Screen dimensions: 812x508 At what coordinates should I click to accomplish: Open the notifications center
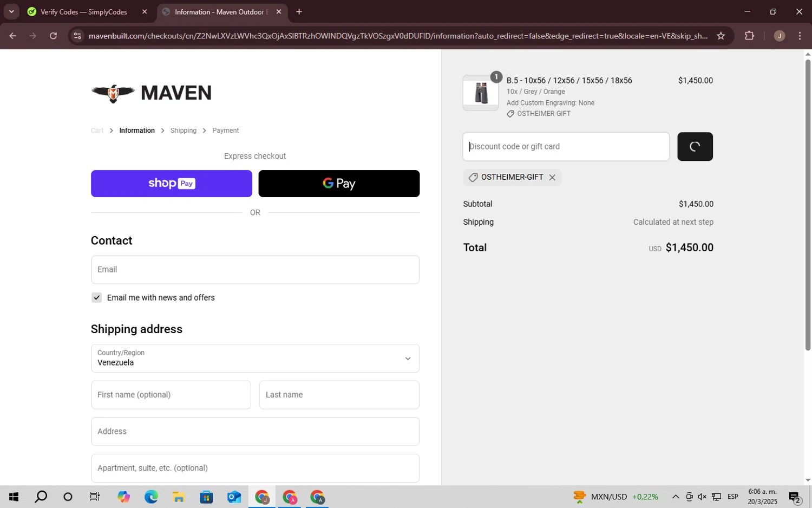795,497
